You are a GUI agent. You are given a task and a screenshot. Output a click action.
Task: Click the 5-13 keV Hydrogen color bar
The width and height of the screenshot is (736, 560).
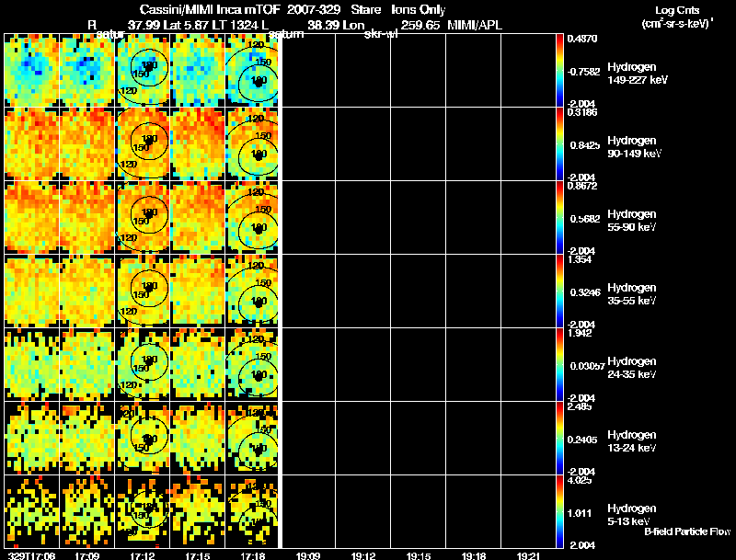point(561,511)
